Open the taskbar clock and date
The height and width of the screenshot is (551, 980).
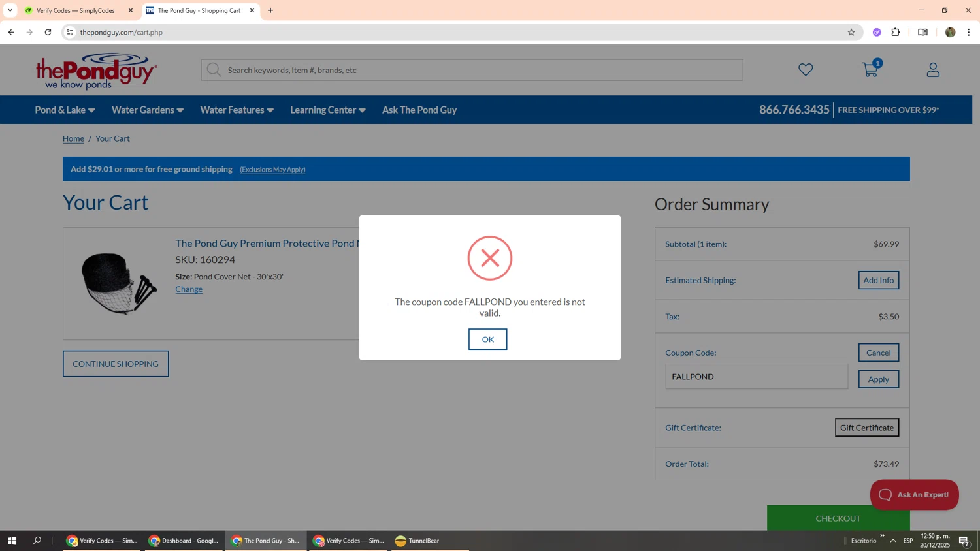point(935,541)
